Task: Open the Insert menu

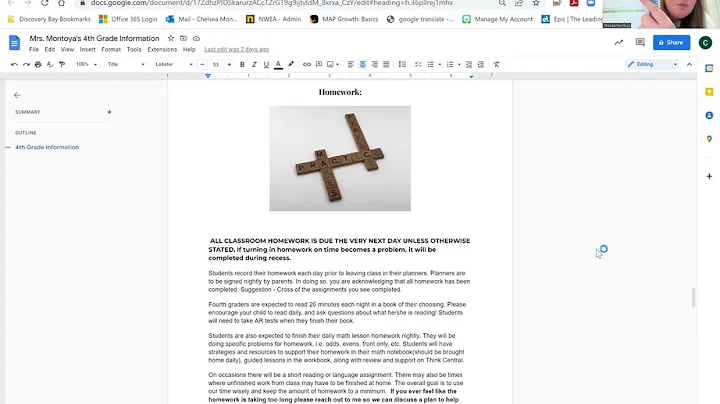Action: coord(87,49)
